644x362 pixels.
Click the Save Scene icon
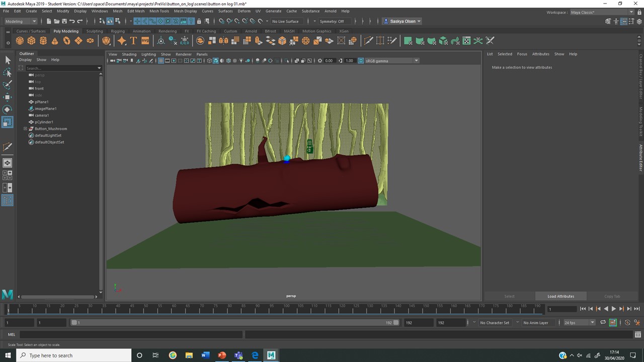click(x=64, y=21)
